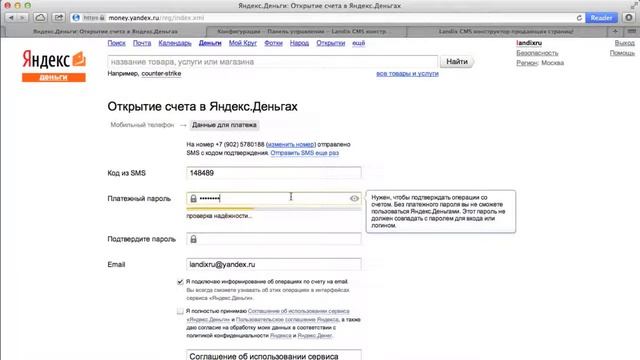Open the Фотки link

click(x=273, y=43)
